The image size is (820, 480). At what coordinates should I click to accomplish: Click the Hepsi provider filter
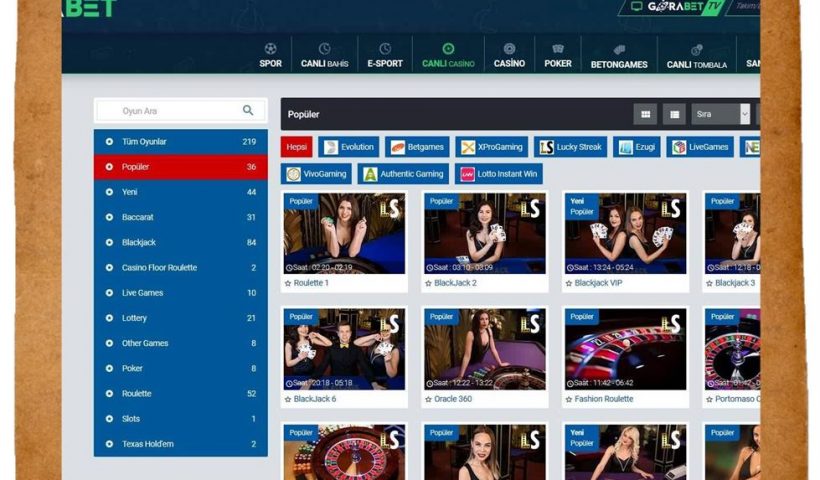pyautogui.click(x=297, y=147)
